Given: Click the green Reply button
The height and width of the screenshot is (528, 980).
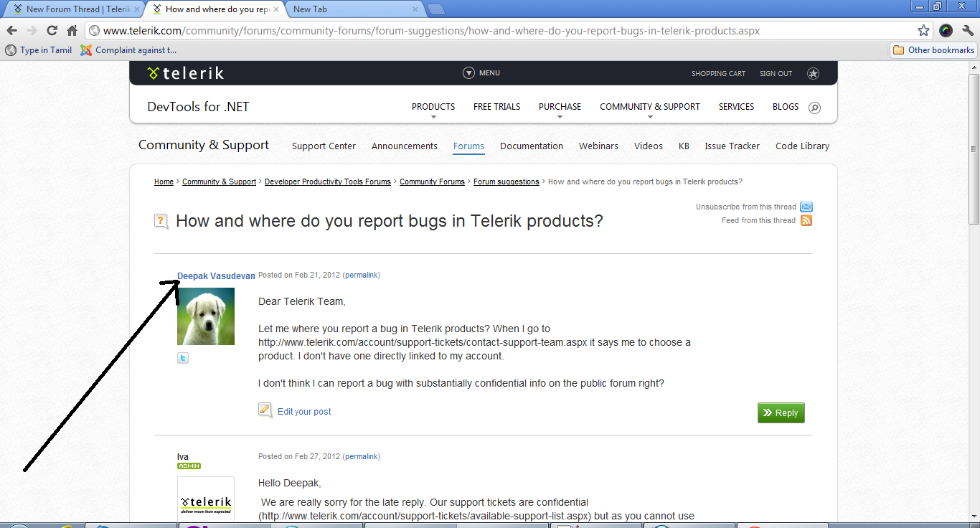Looking at the screenshot, I should [781, 413].
